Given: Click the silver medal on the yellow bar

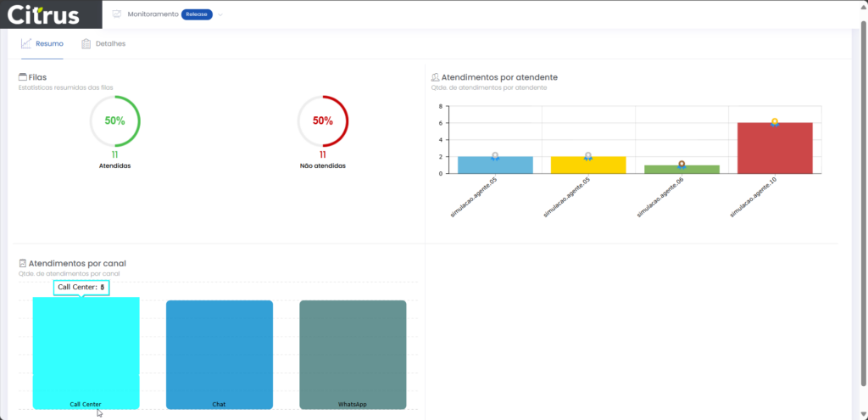Looking at the screenshot, I should [x=588, y=157].
